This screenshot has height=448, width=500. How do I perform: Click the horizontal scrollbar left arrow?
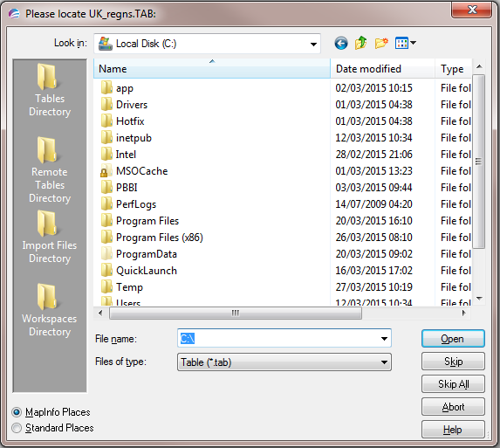100,313
